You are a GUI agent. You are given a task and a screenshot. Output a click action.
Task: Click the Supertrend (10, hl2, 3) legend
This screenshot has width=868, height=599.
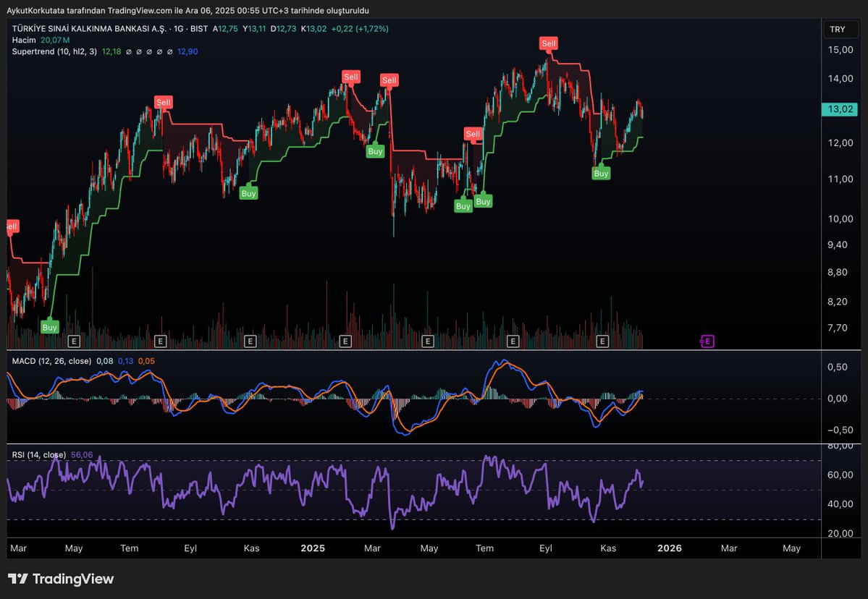click(x=54, y=51)
